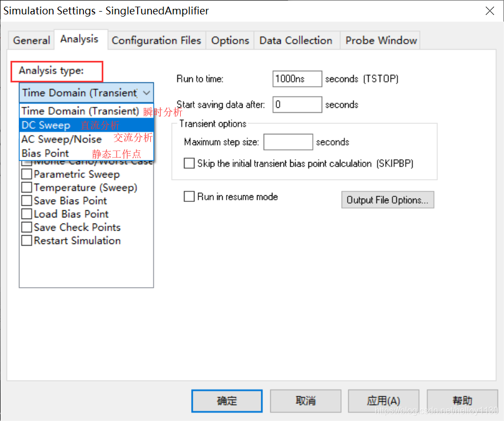Open help with the 帮助 button
The image size is (504, 421).
coord(462,401)
